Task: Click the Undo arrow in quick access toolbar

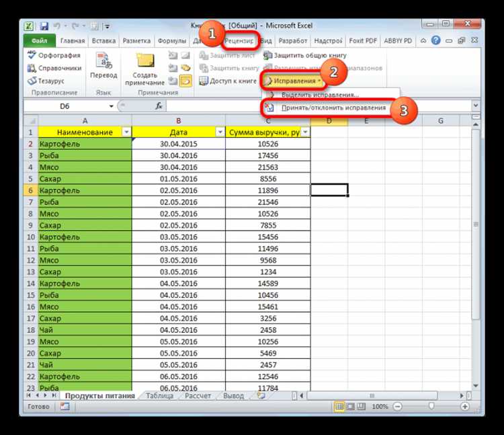Action: 57,26
